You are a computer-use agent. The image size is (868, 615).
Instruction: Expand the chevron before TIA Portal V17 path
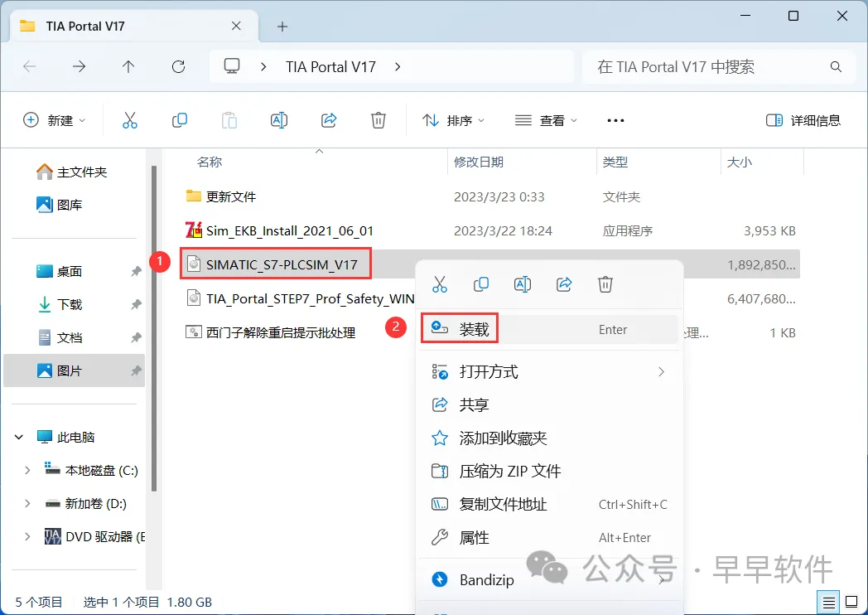263,67
